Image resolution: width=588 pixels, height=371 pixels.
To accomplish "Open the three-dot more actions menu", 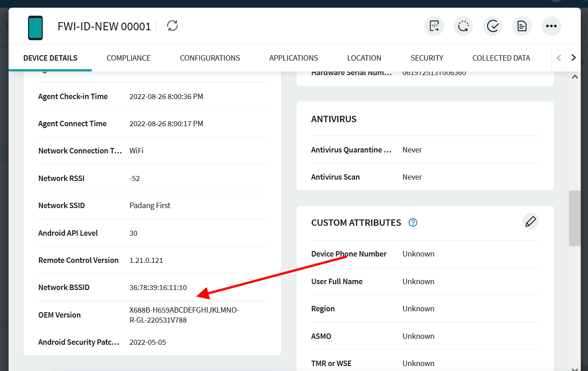I will [x=551, y=26].
